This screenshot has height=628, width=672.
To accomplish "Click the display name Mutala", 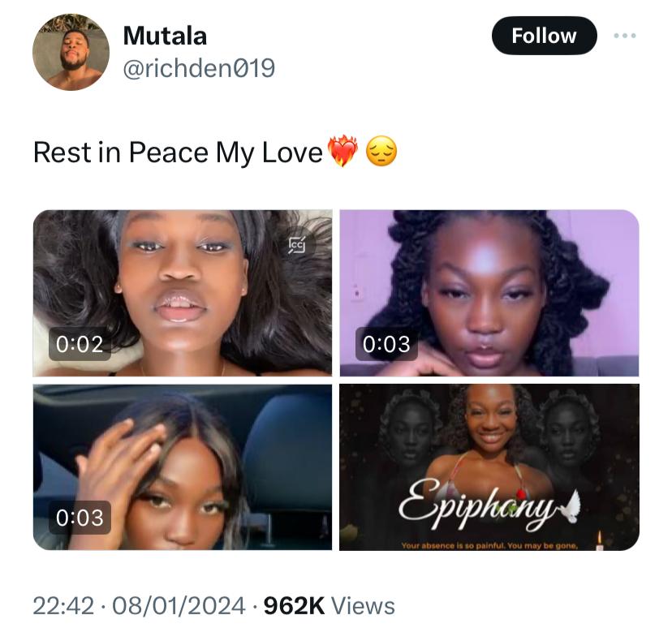I will tap(165, 36).
